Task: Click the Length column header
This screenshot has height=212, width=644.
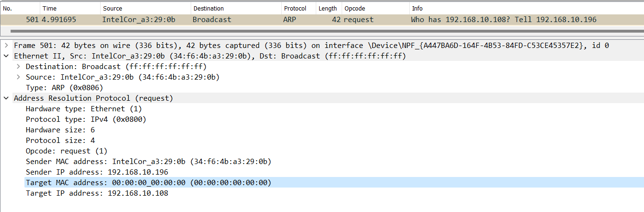Action: coord(329,8)
